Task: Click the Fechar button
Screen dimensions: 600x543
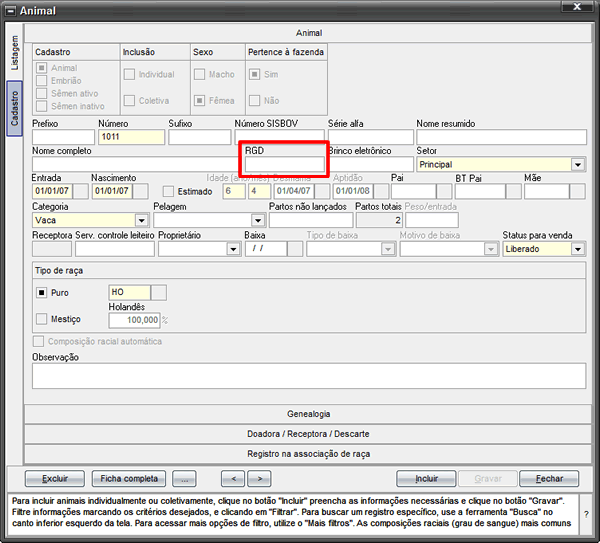Action: coord(549,478)
